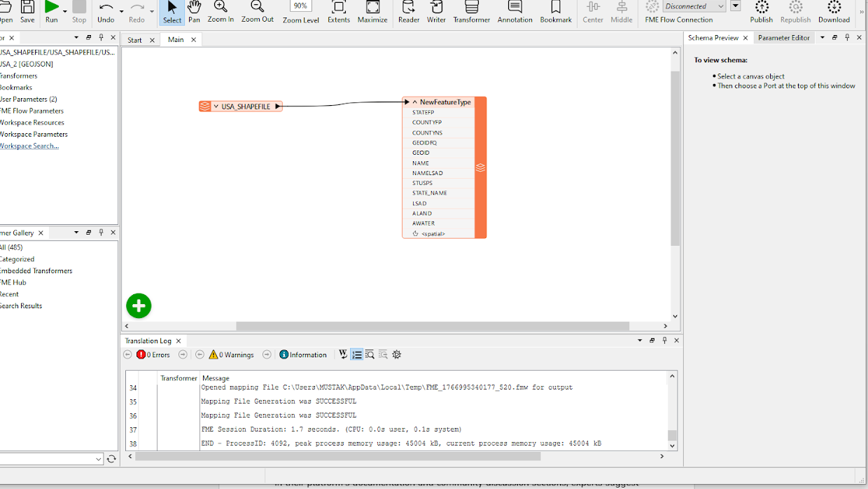Toggle the Information log filter
868x489 pixels.
coord(303,355)
